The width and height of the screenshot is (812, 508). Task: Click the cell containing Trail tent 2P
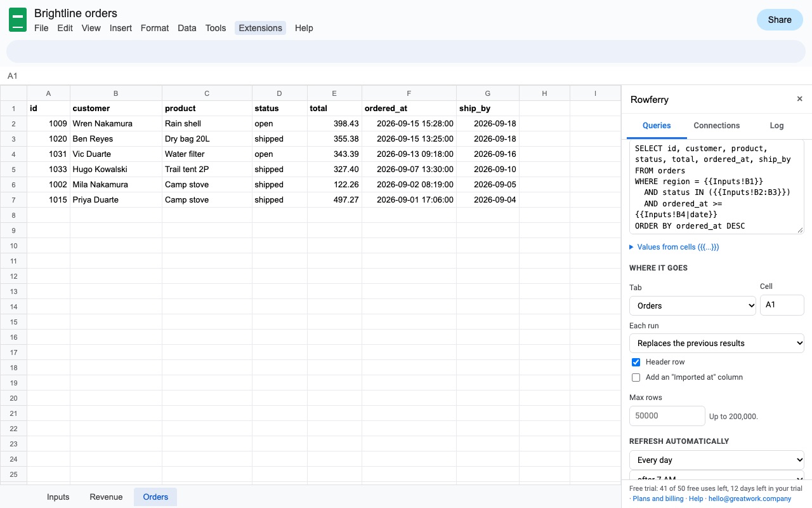tap(207, 170)
